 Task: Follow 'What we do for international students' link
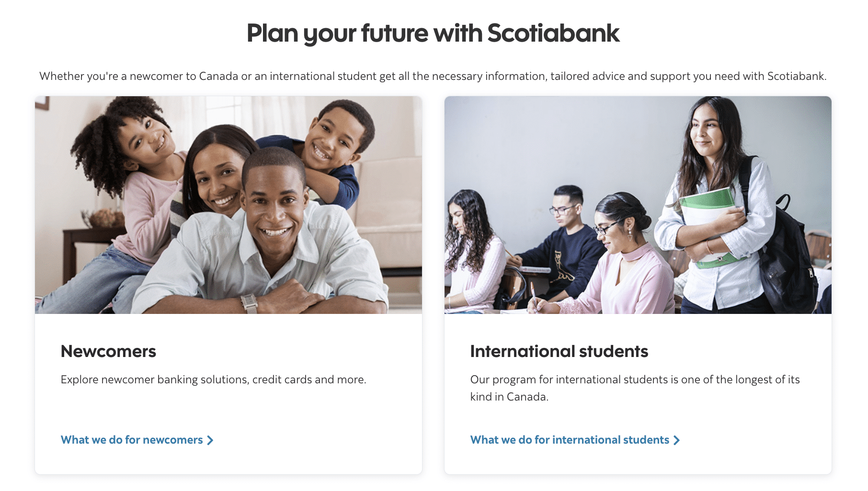click(570, 440)
